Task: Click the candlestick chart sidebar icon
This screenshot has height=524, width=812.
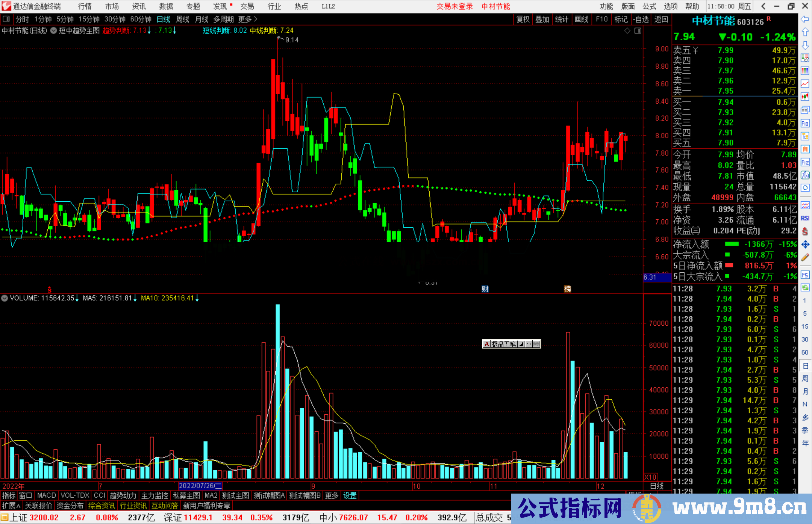Action: click(x=805, y=97)
